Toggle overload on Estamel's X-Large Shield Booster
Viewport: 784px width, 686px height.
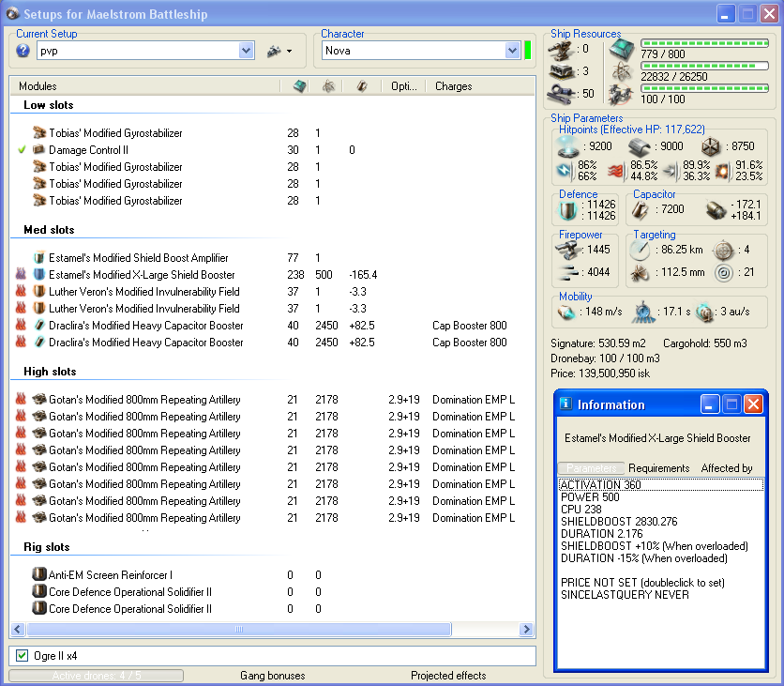tap(22, 275)
